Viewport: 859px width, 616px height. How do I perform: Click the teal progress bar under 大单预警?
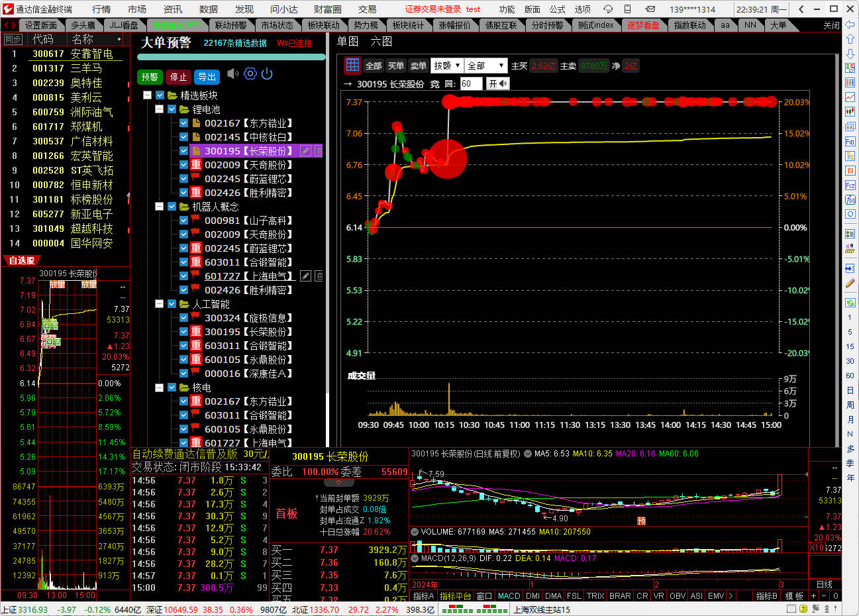pos(231,58)
